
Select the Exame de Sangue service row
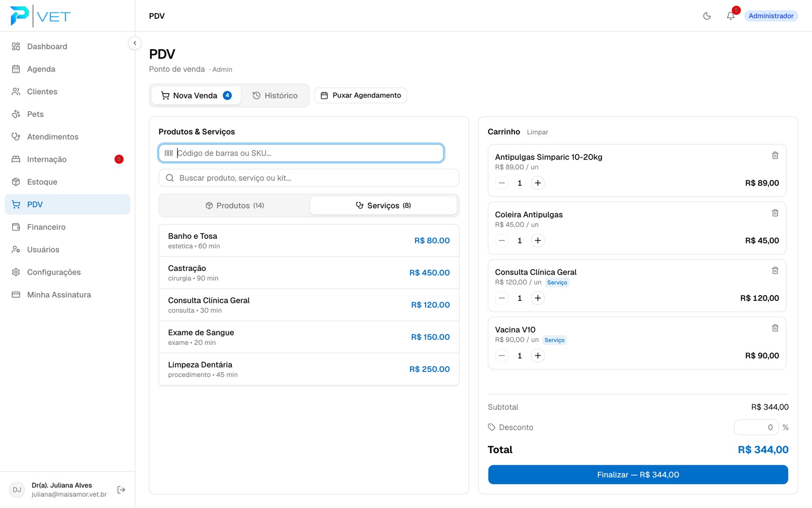tap(309, 337)
